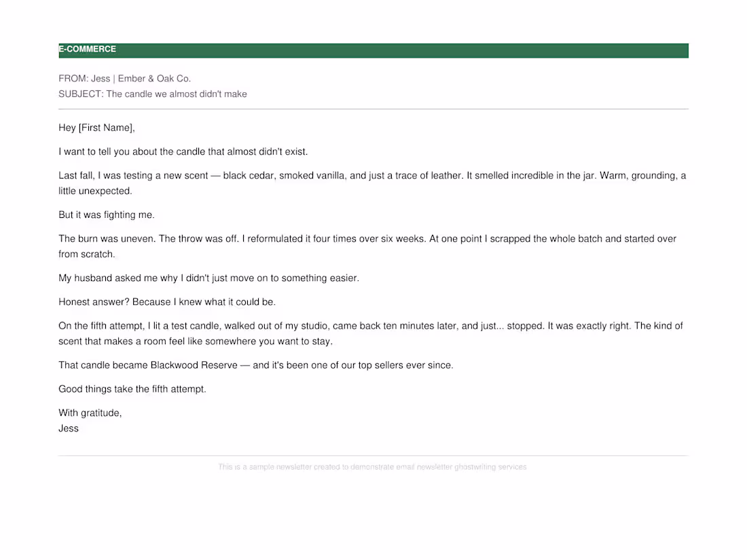The height and width of the screenshot is (560, 747).
Task: Click the 'With gratitude,' sign-off
Action: point(90,413)
